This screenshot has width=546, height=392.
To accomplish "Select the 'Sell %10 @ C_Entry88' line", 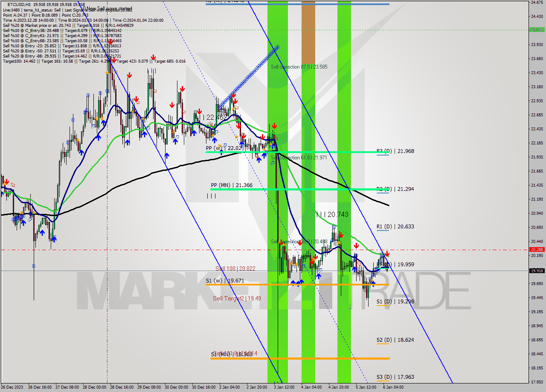I will 62,41.
